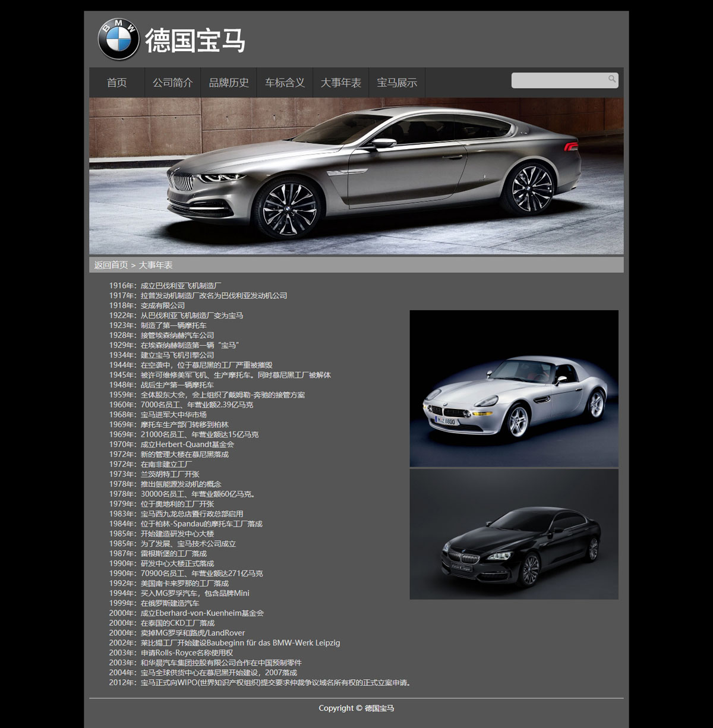Go to 品牌历史 page
Image resolution: width=713 pixels, height=728 pixels.
pyautogui.click(x=229, y=83)
